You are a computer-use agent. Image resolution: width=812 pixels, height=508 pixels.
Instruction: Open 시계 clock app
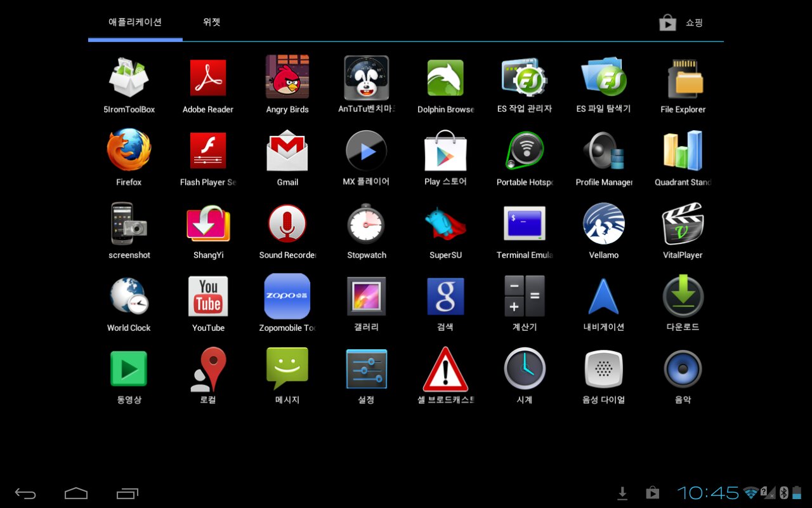[525, 377]
